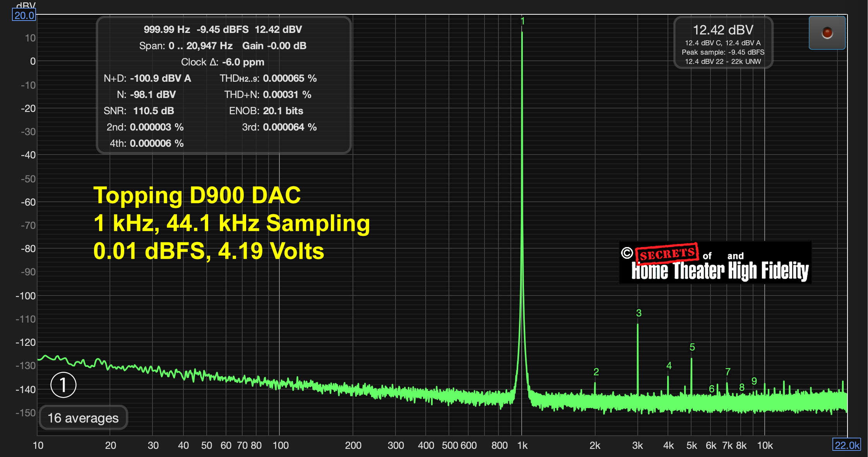Click the Clock Δ -6.0 ppm readout
Viewport: 868px width, 457px height.
(x=223, y=62)
